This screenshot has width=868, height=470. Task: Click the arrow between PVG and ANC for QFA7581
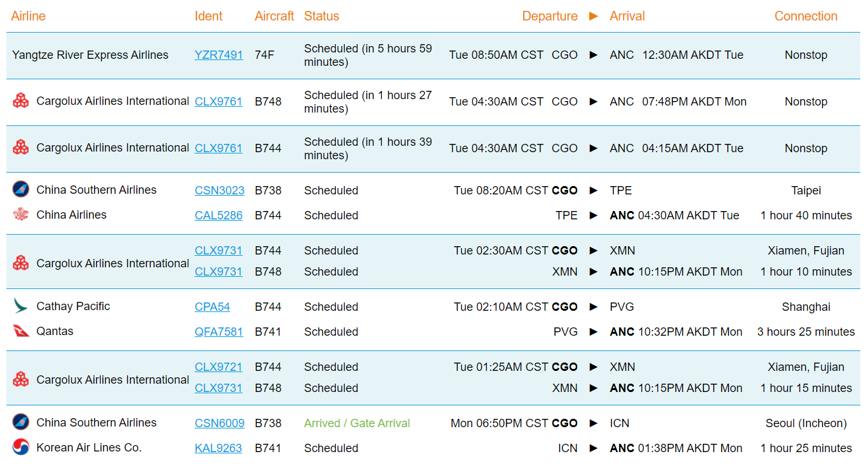point(594,332)
